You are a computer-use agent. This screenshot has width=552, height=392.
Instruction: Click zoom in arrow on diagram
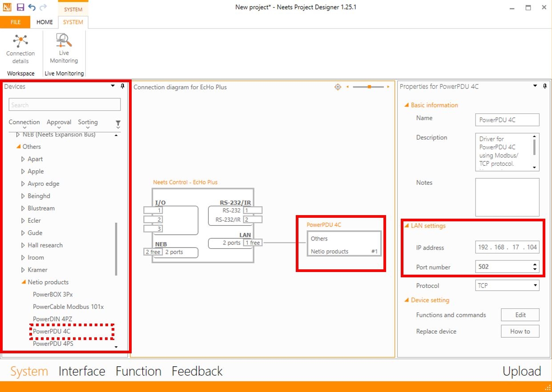[388, 87]
